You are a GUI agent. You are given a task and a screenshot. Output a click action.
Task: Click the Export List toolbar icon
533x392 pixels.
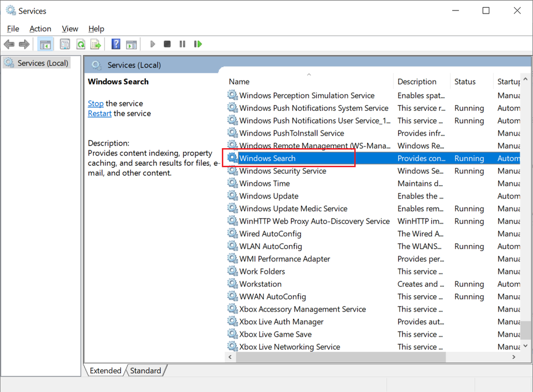coord(96,44)
